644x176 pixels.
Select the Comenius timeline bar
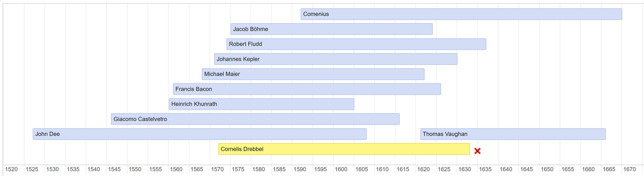click(x=461, y=14)
